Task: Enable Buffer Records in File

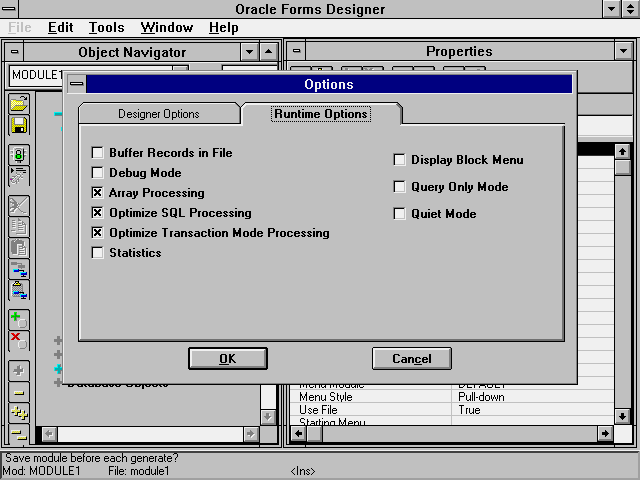Action: [98, 153]
